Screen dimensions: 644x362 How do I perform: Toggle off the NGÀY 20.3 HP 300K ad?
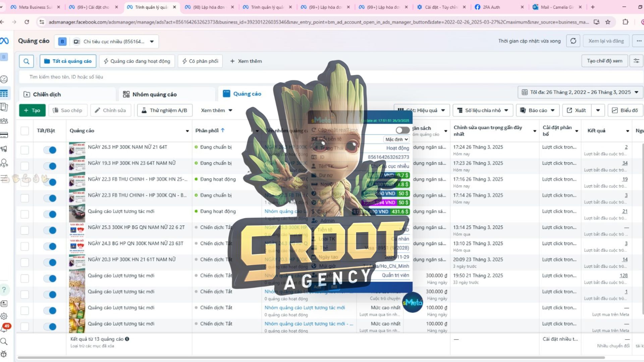(x=50, y=262)
